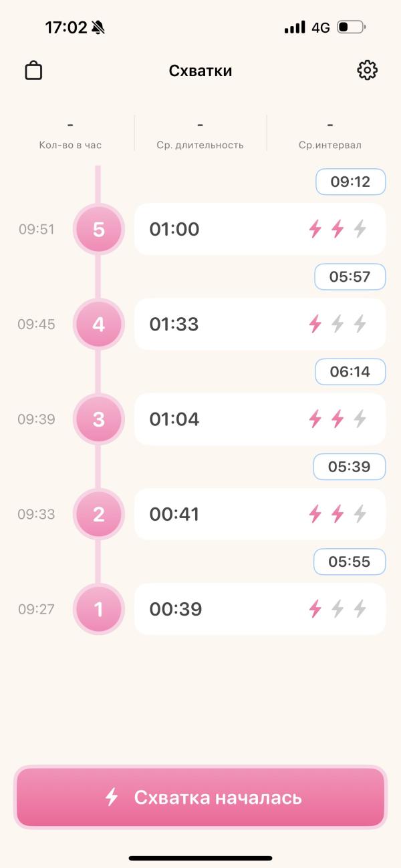
Task: Tap the 'Схватка началась' button
Action: pyautogui.click(x=200, y=797)
